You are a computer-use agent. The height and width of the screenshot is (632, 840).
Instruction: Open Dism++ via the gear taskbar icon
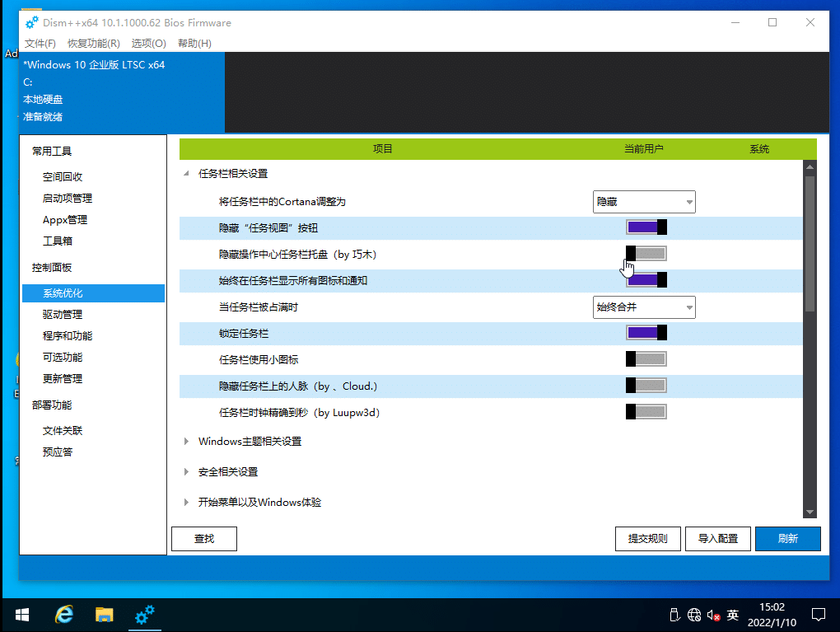pyautogui.click(x=144, y=615)
